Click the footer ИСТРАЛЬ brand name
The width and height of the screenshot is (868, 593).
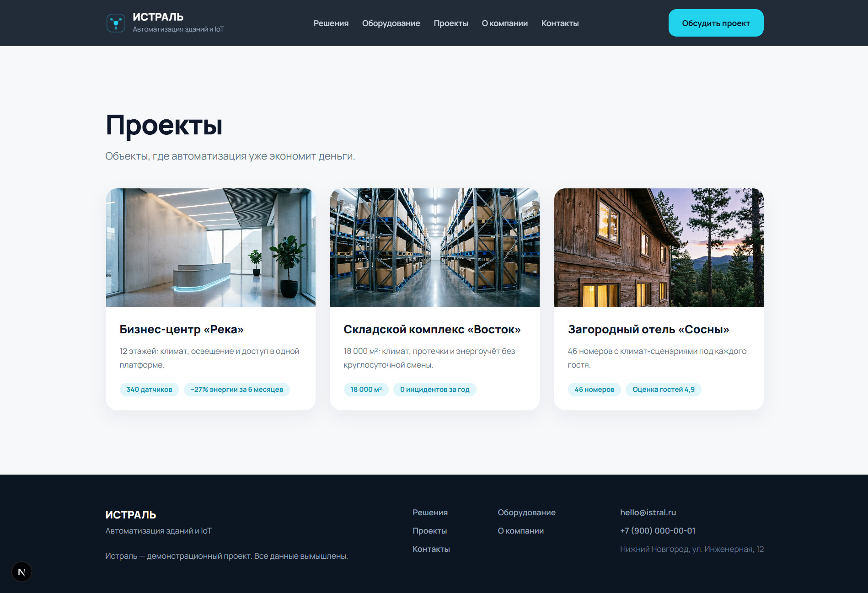pyautogui.click(x=131, y=515)
